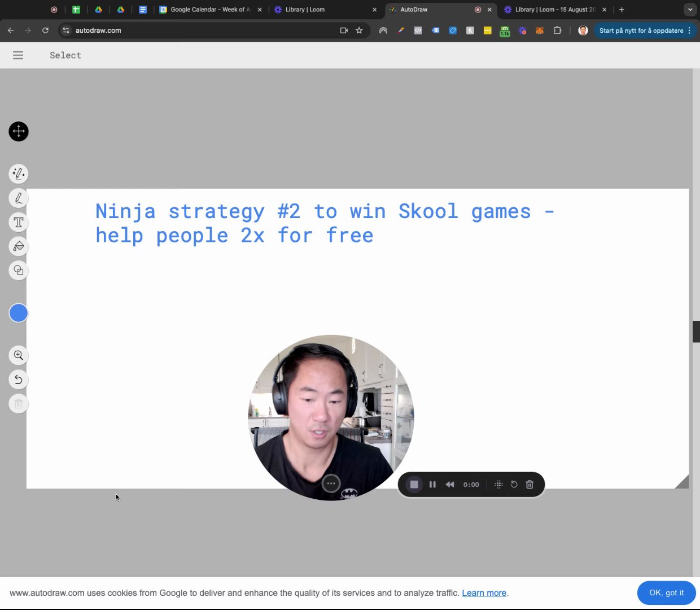This screenshot has height=610, width=700.
Task: Open the Shape tool
Action: tap(19, 271)
